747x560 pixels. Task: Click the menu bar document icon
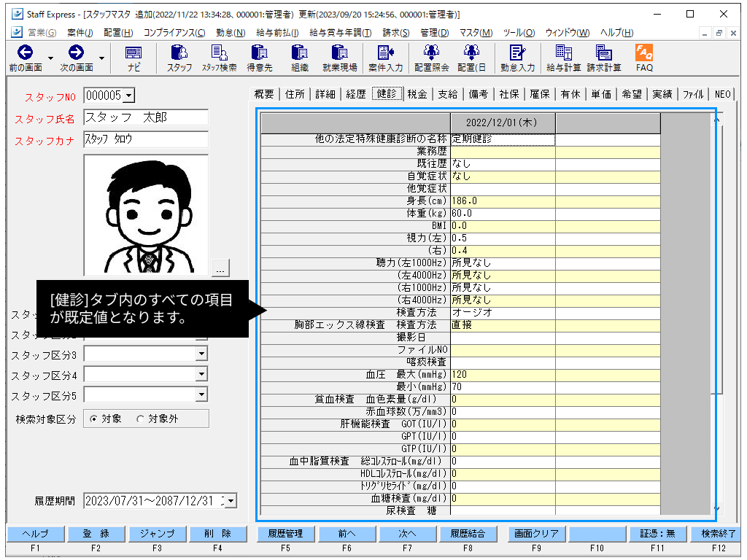[17, 32]
